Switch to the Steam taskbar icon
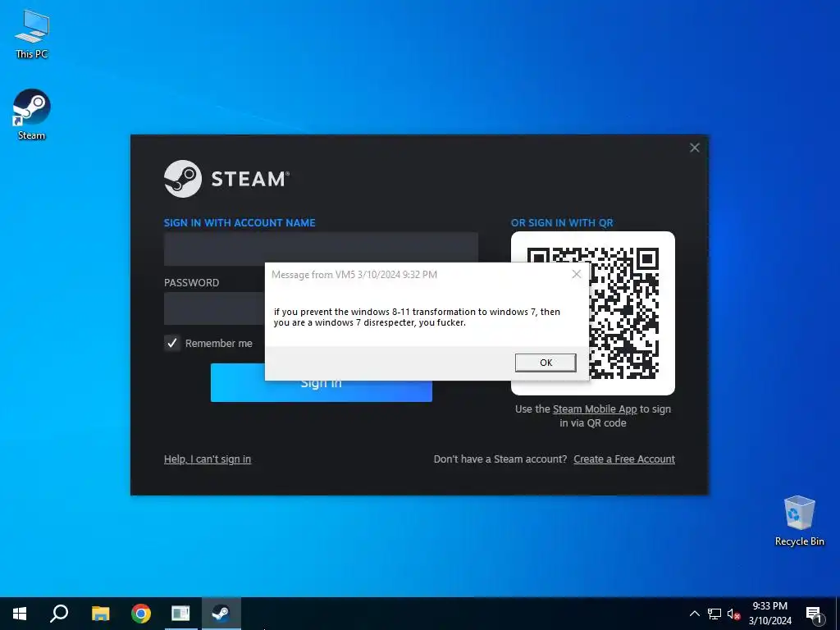840x630 pixels. coord(221,614)
